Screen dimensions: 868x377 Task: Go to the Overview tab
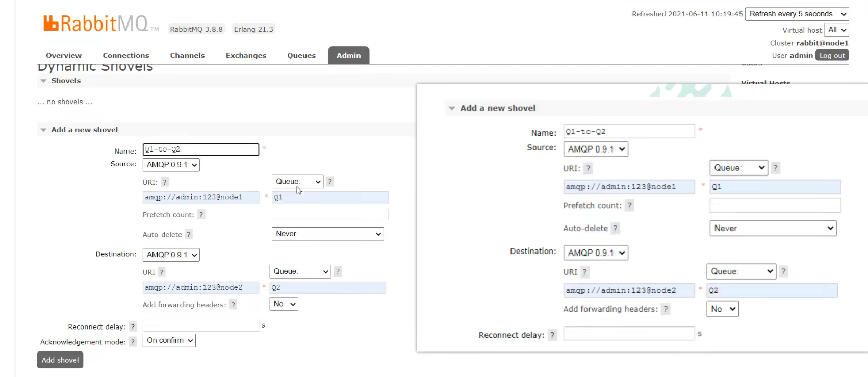[64, 55]
